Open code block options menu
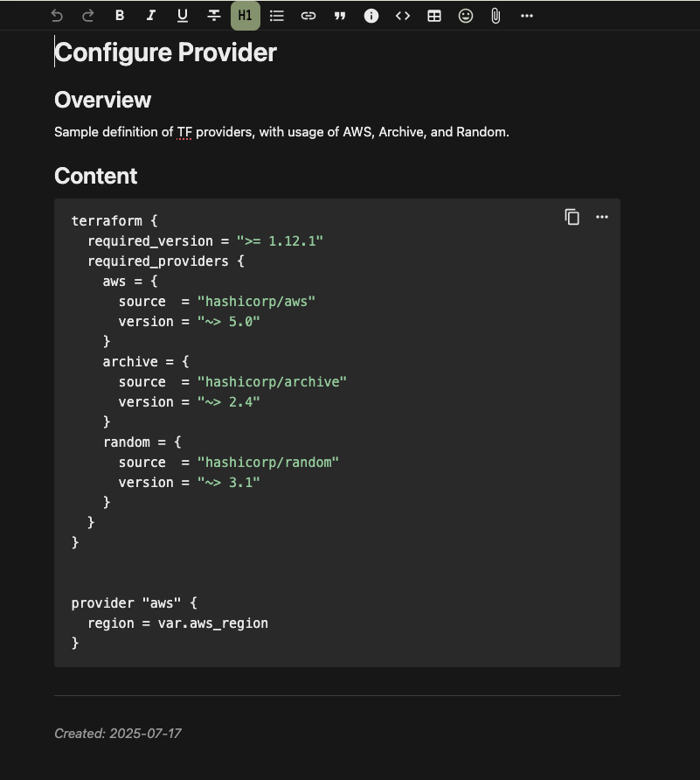 pyautogui.click(x=602, y=217)
